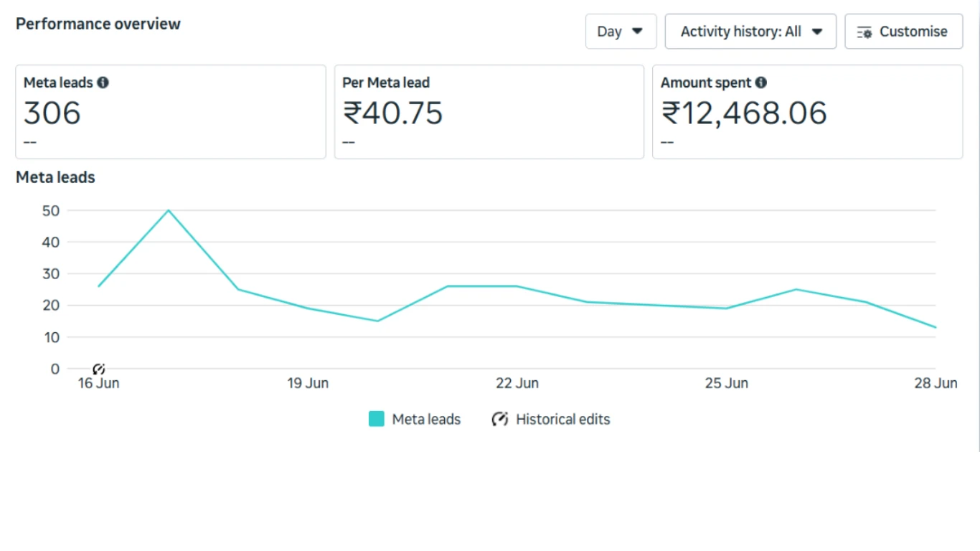Click the Performance overview heading
Screen dimensions: 980x551
[x=98, y=24]
